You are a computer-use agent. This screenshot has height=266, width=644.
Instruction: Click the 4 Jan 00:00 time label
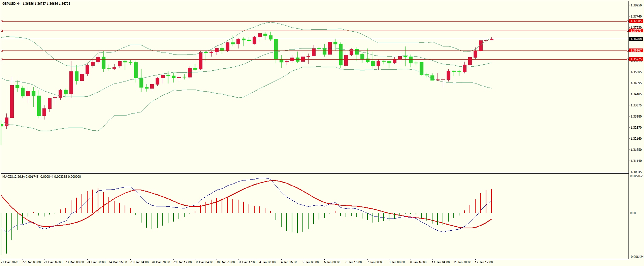pyautogui.click(x=267, y=262)
